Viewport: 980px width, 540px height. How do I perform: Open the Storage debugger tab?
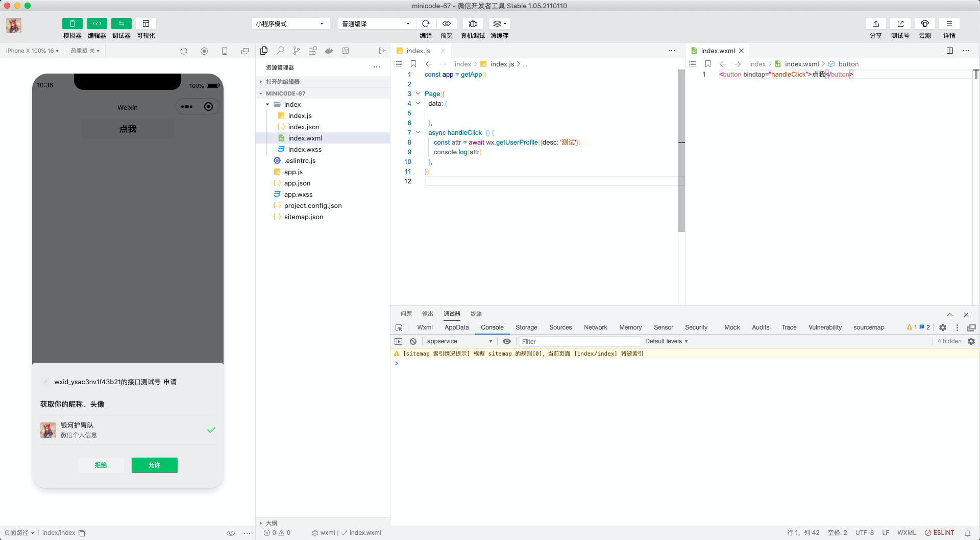tap(526, 327)
